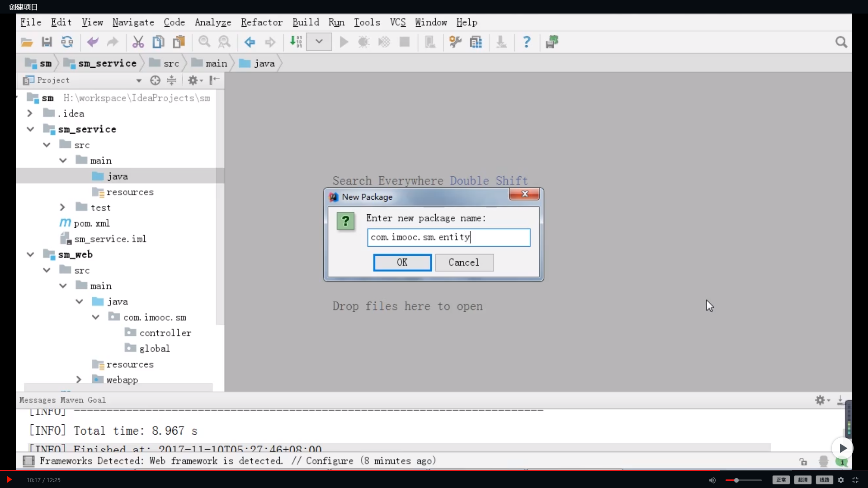
Task: Select pom.xml in project tree
Action: pyautogui.click(x=85, y=223)
